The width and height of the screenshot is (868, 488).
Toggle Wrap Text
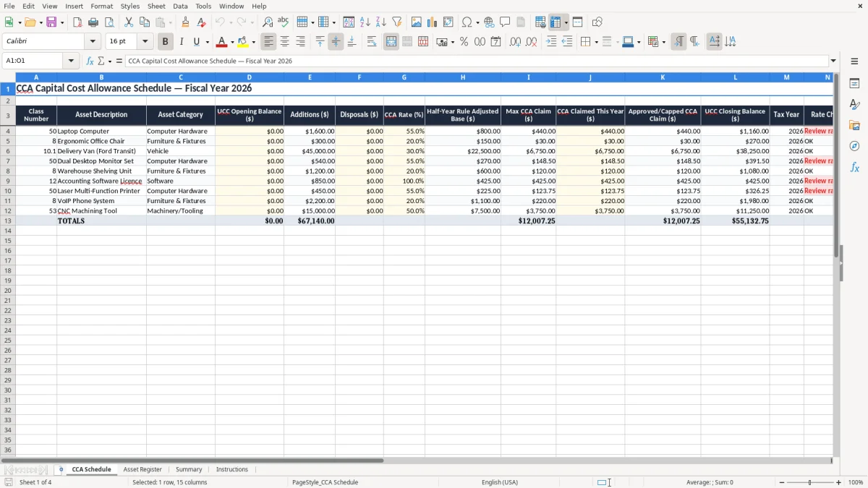point(372,42)
